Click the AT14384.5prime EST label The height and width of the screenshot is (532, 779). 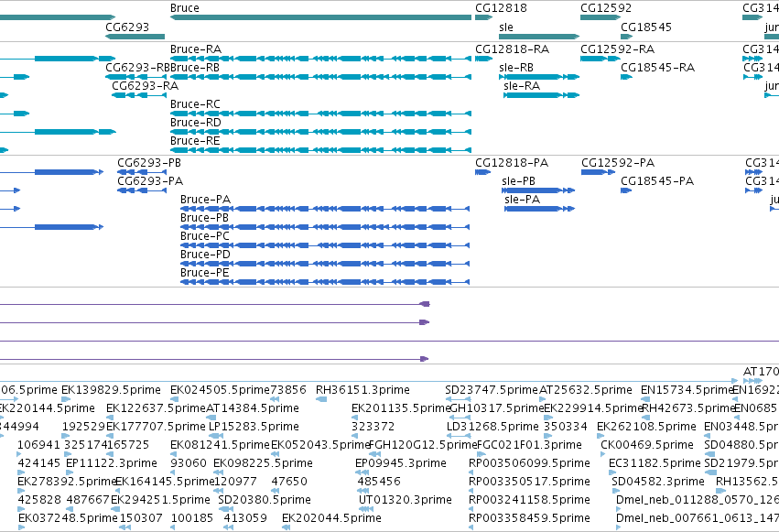point(253,408)
